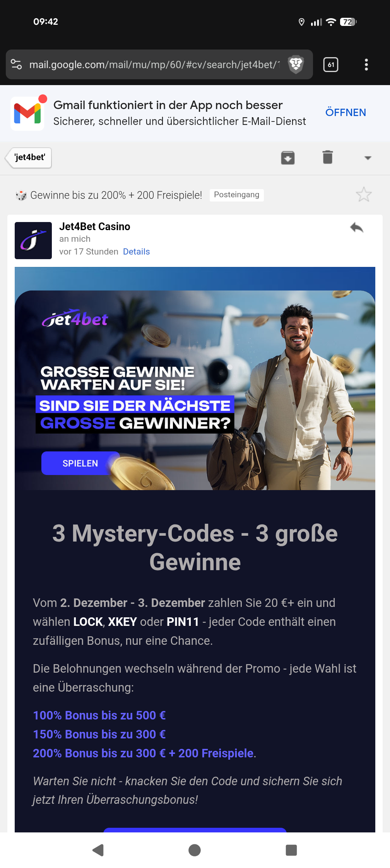Open browser three-dot menu
Screen dimensions: 390x868
[366, 65]
